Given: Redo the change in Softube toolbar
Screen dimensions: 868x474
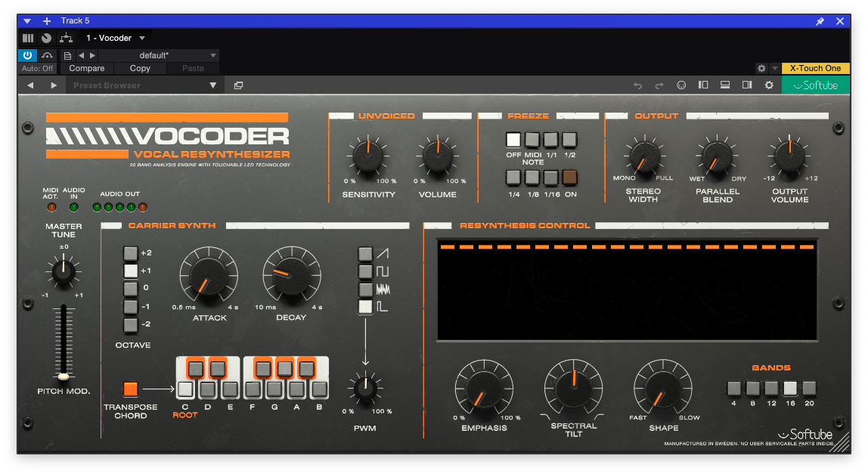Looking at the screenshot, I should [x=659, y=85].
